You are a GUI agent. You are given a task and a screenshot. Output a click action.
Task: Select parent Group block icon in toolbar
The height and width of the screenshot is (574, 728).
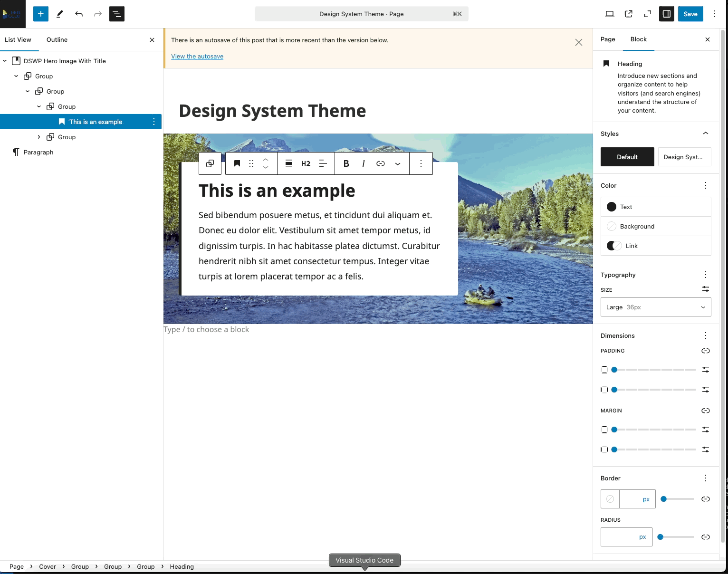(x=210, y=163)
